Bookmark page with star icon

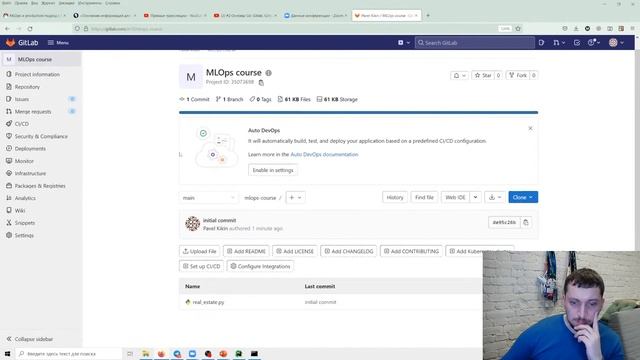click(x=518, y=29)
